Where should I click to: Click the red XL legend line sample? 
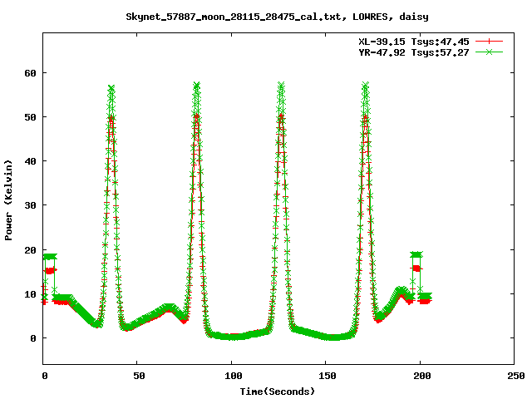[x=489, y=42]
